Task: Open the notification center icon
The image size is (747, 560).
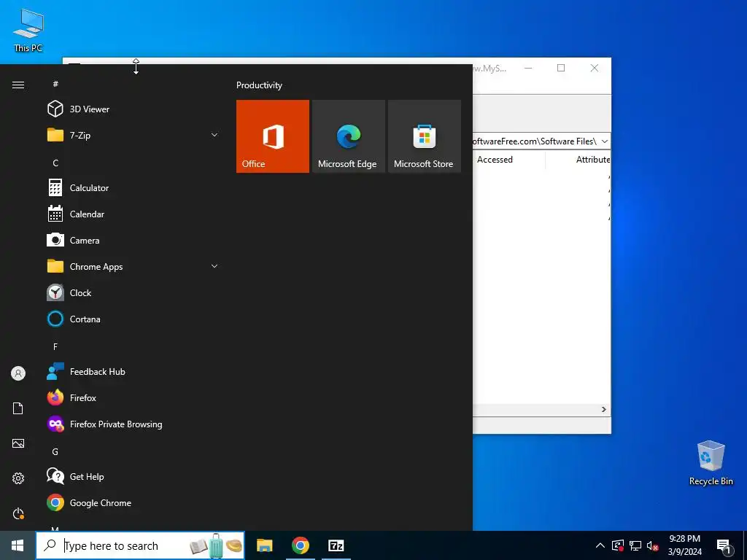Action: tap(724, 545)
